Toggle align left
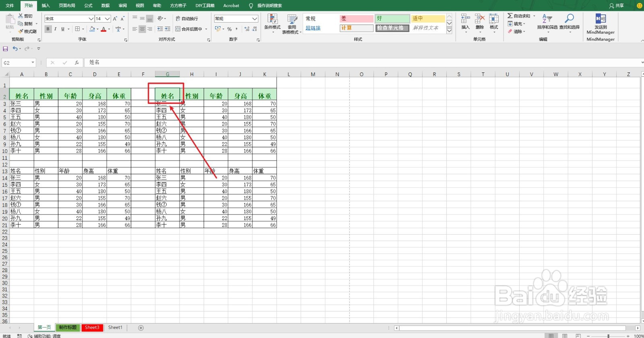Viewport: 644px width, 338px height. pos(135,29)
